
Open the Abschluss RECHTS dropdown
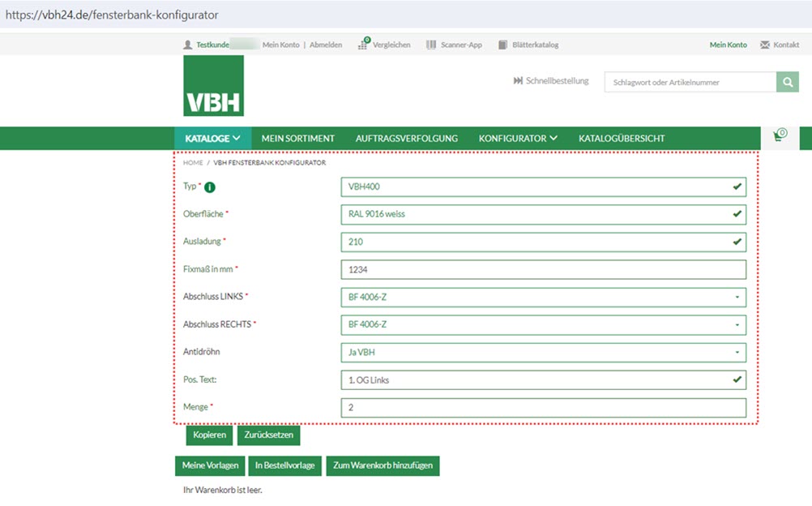pos(543,324)
